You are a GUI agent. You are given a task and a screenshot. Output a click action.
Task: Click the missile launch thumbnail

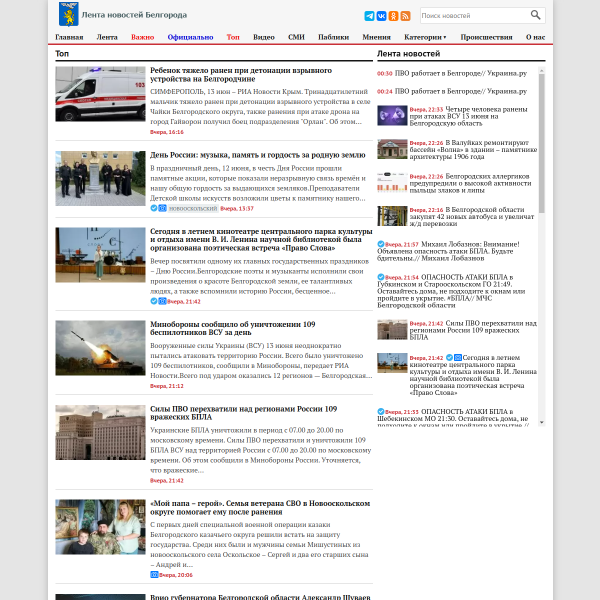pos(100,348)
